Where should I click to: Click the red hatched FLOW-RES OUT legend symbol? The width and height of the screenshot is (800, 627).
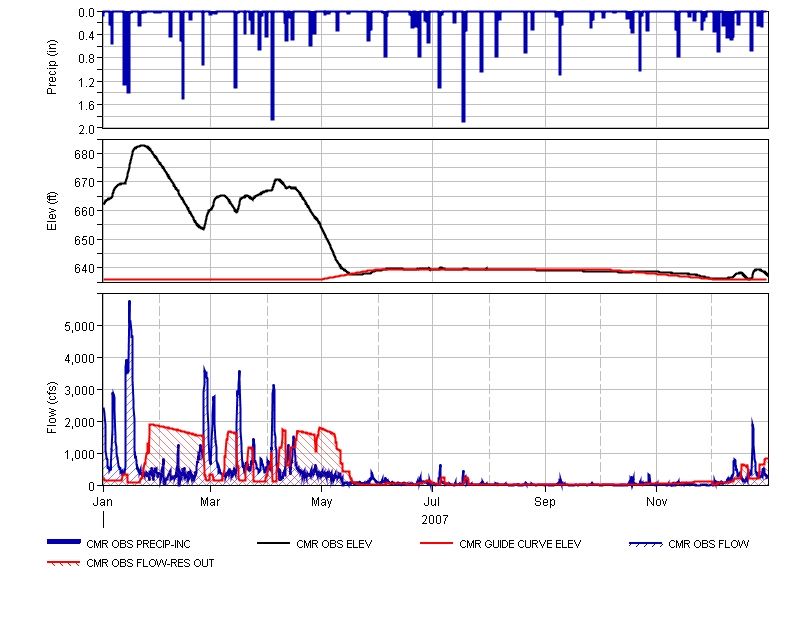[x=66, y=563]
